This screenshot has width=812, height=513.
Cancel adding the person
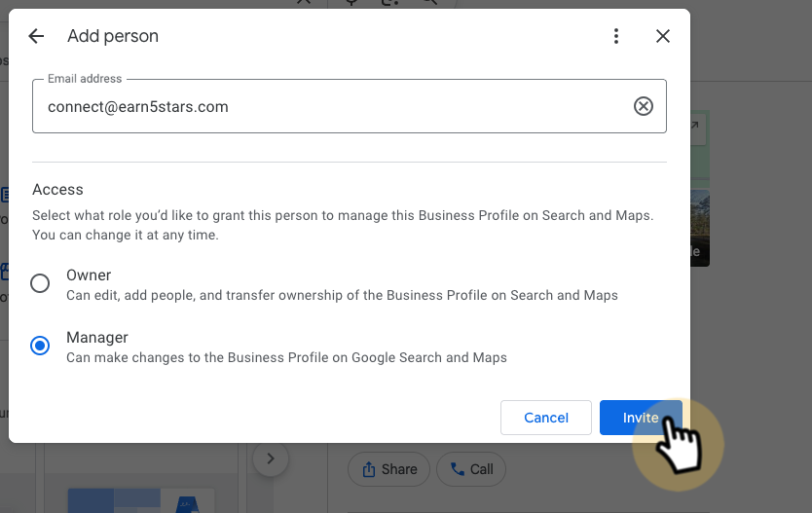(x=546, y=418)
